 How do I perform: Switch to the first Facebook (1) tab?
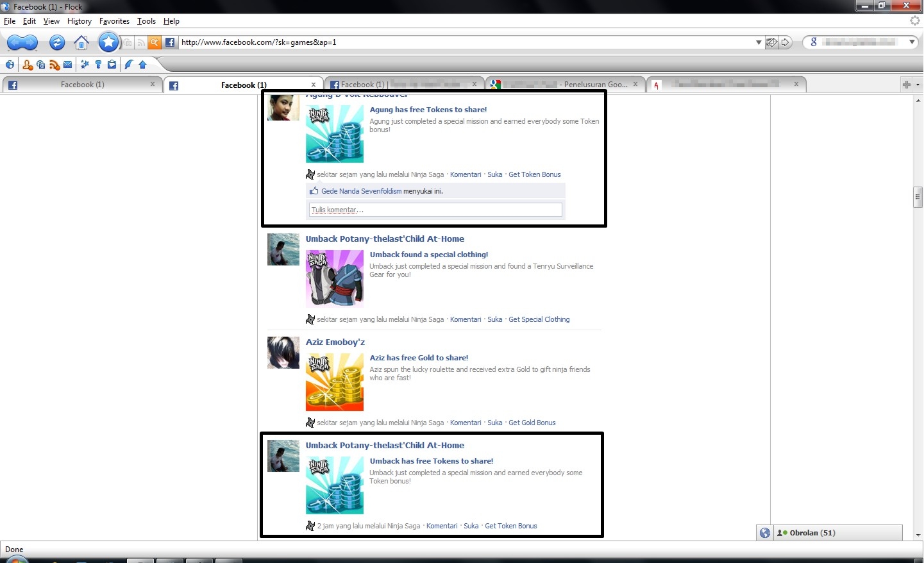(x=82, y=85)
